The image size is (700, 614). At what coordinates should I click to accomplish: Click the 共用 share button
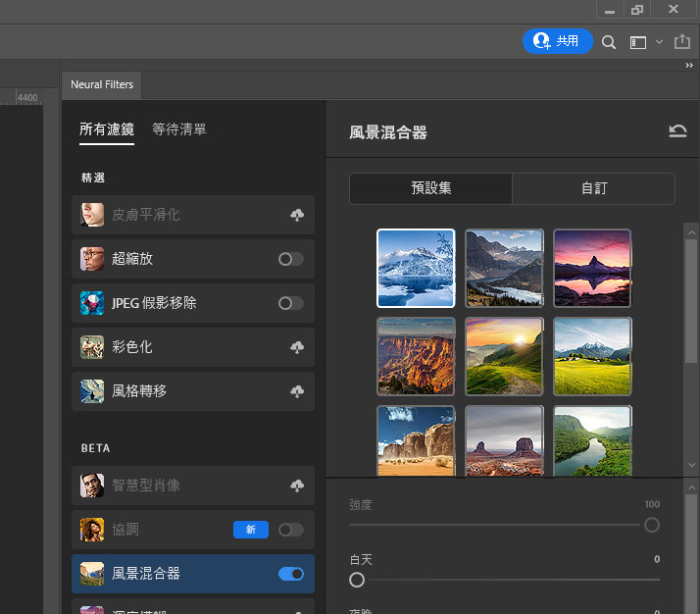(557, 41)
